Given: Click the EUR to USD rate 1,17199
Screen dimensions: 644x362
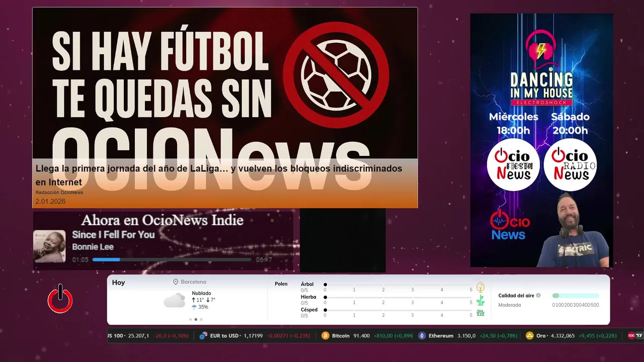Looking at the screenshot, I should (253, 335).
